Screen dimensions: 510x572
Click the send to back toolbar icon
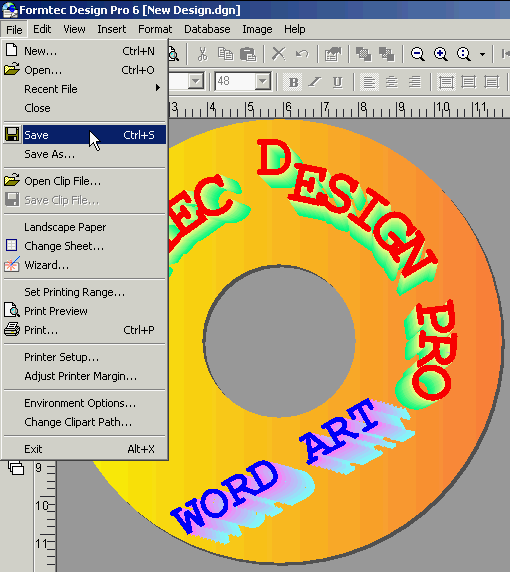pyautogui.click(x=386, y=54)
